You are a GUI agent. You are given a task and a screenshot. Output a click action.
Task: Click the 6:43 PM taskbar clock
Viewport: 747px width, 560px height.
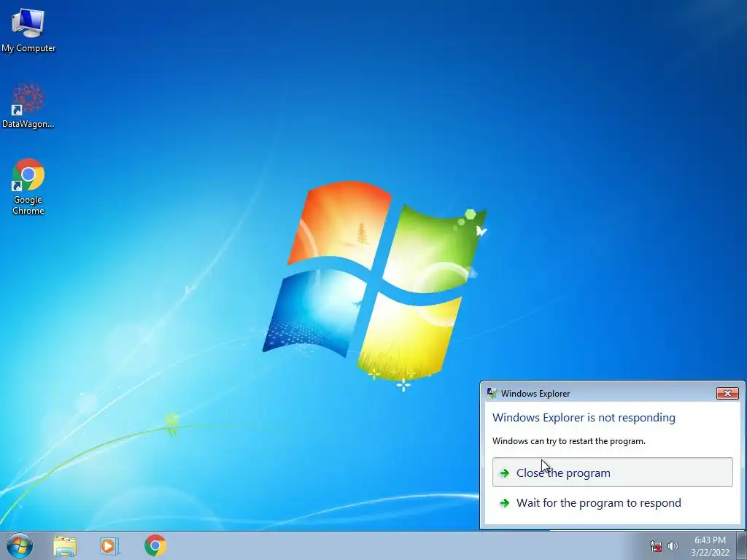pyautogui.click(x=710, y=546)
